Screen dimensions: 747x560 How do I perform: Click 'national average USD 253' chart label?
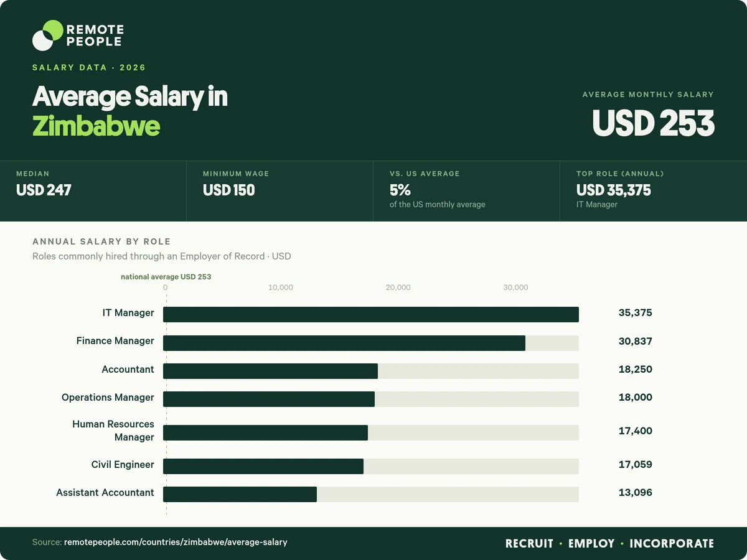pyautogui.click(x=166, y=276)
